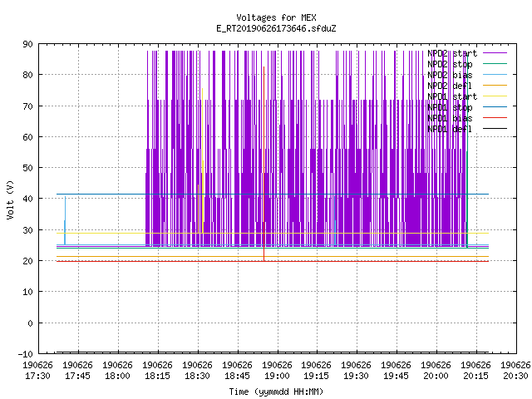Click the "Volt (V)" y-axis label

(x=10, y=199)
